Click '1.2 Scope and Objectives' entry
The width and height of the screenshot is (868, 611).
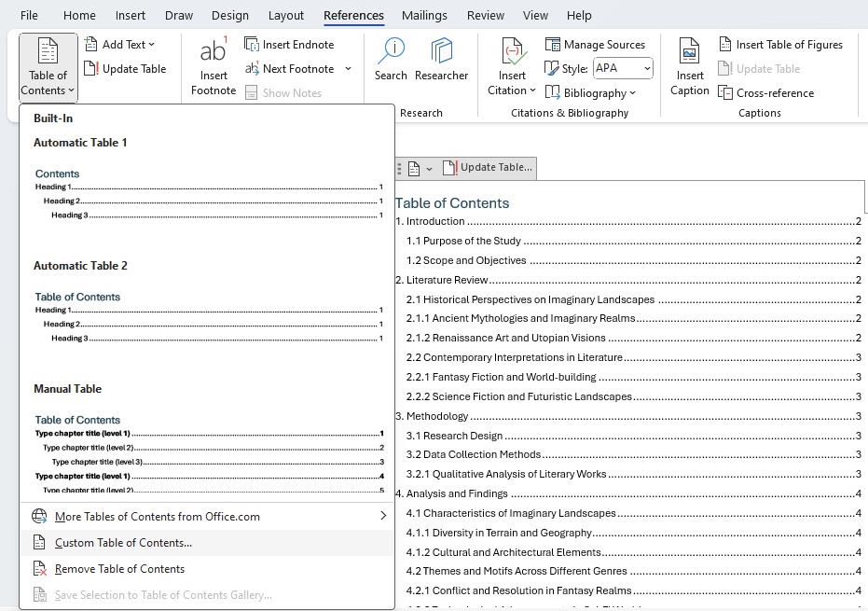point(634,260)
